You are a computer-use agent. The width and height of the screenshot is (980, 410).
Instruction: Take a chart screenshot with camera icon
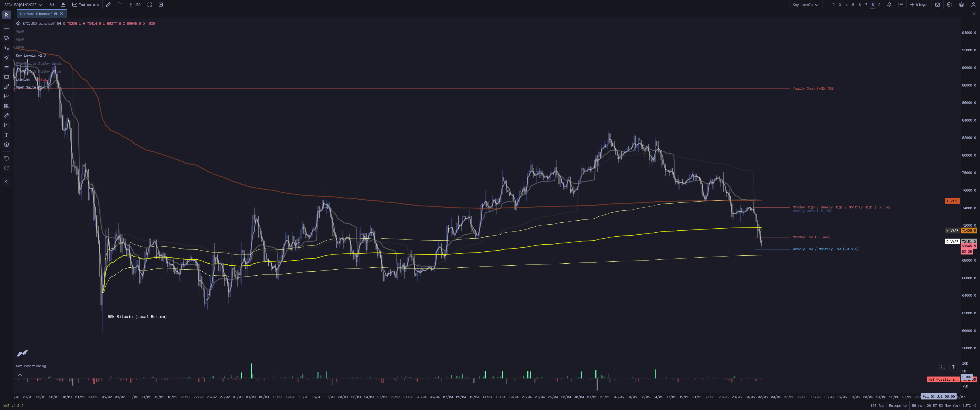click(937, 5)
